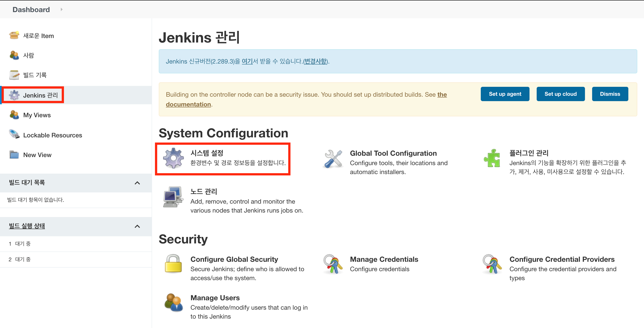Collapse the 빌드 대기 목록 panel chevron
644x328 pixels.
pos(137,183)
